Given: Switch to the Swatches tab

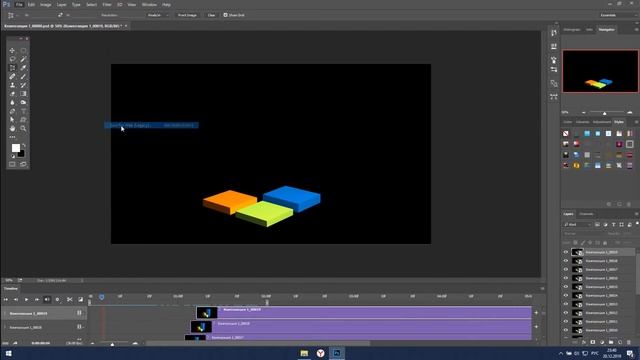Looking at the screenshot, I should click(582, 122).
